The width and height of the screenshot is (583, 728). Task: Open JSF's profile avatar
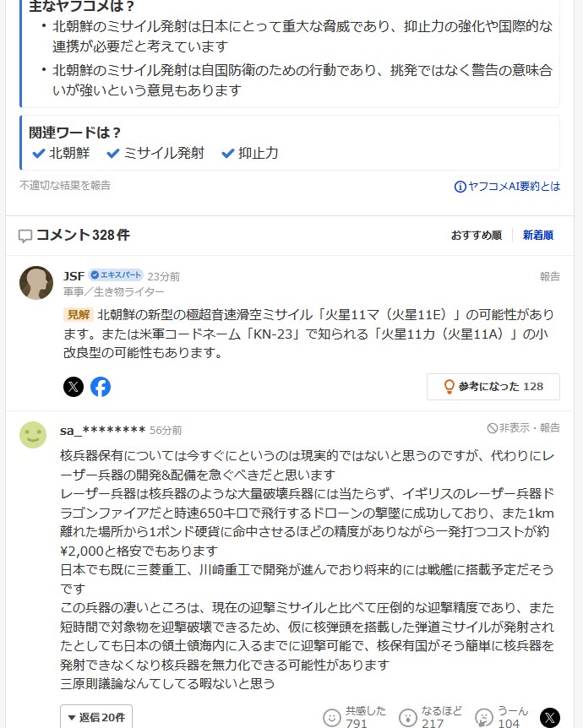[36, 283]
